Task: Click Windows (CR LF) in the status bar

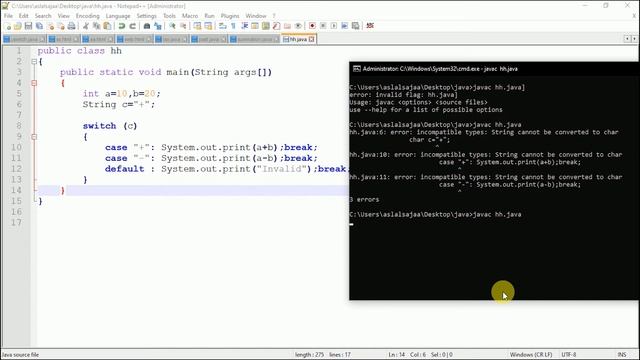Action: (531, 355)
